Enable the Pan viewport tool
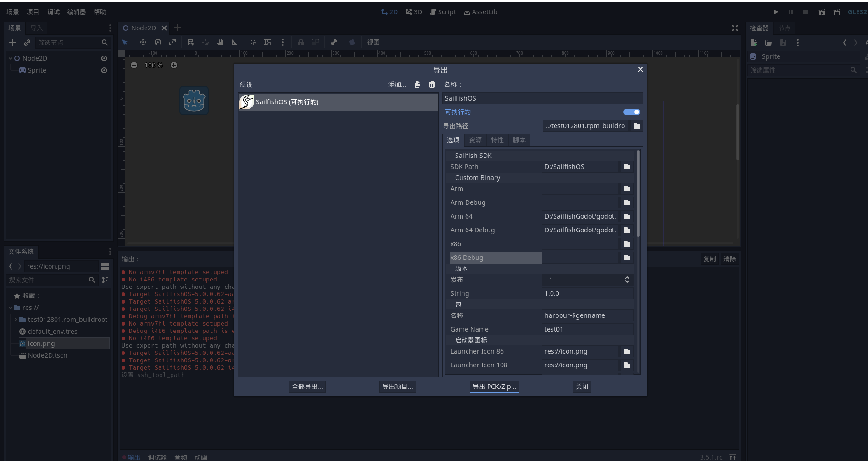Viewport: 868px width, 461px height. 220,42
